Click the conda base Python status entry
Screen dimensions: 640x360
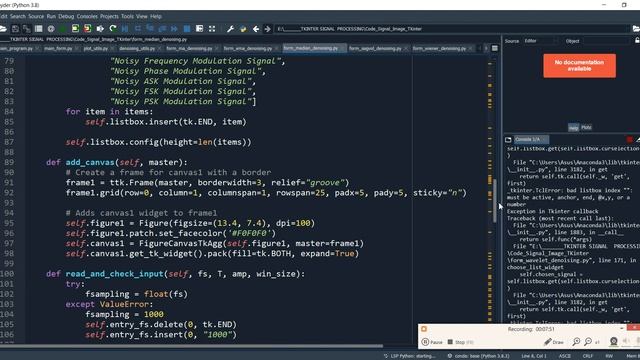coord(477,356)
